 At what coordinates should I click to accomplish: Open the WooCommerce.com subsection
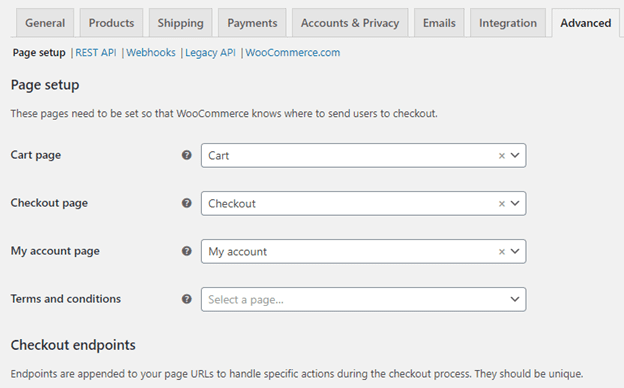292,53
